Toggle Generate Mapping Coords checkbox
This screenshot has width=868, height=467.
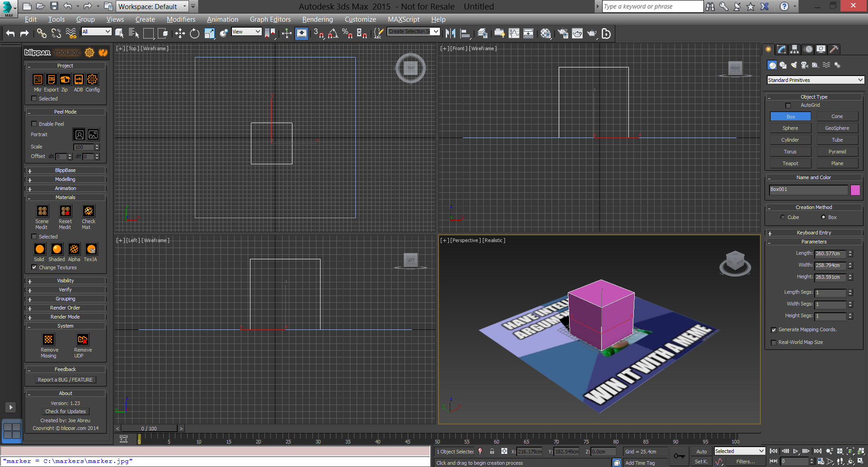(774, 330)
